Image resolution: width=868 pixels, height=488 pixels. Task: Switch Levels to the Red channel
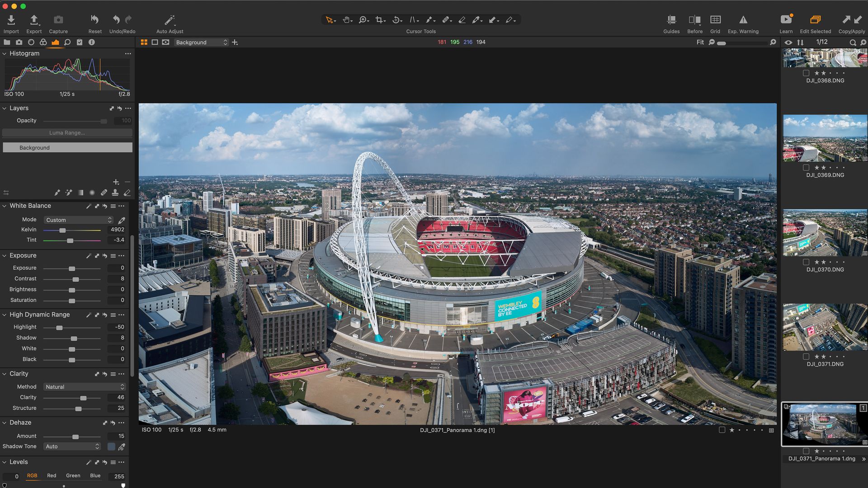(52, 475)
